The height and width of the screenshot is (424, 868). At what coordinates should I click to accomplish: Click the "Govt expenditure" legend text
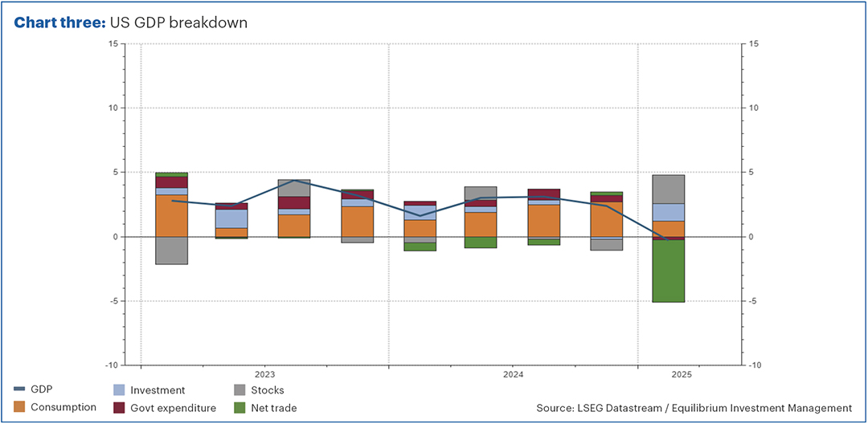coord(174,408)
